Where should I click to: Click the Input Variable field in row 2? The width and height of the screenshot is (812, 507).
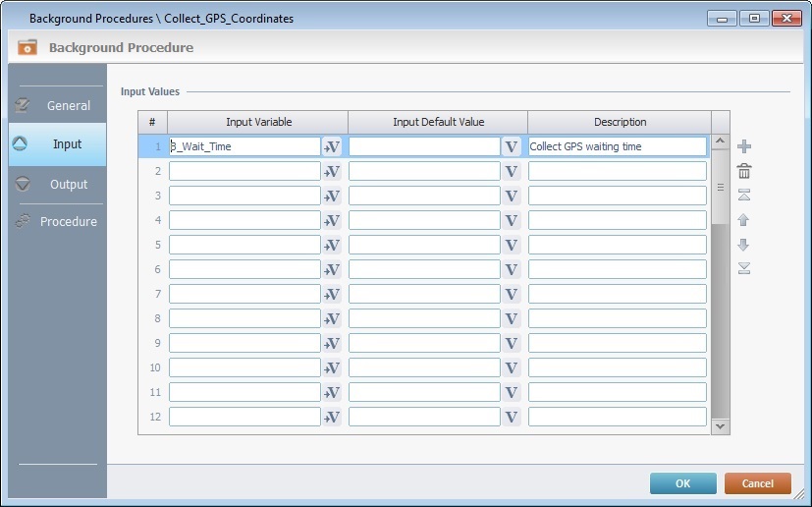244,171
